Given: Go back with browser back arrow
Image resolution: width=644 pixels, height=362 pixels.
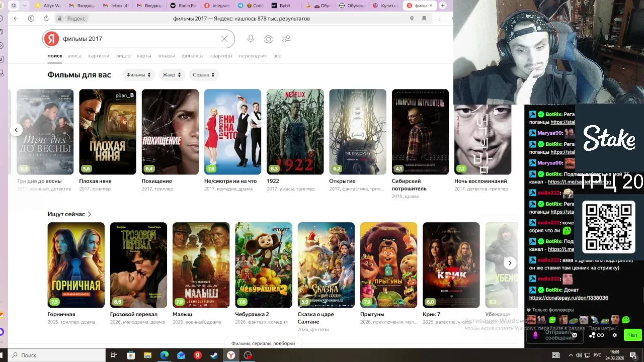Looking at the screenshot, I should pyautogui.click(x=16, y=19).
